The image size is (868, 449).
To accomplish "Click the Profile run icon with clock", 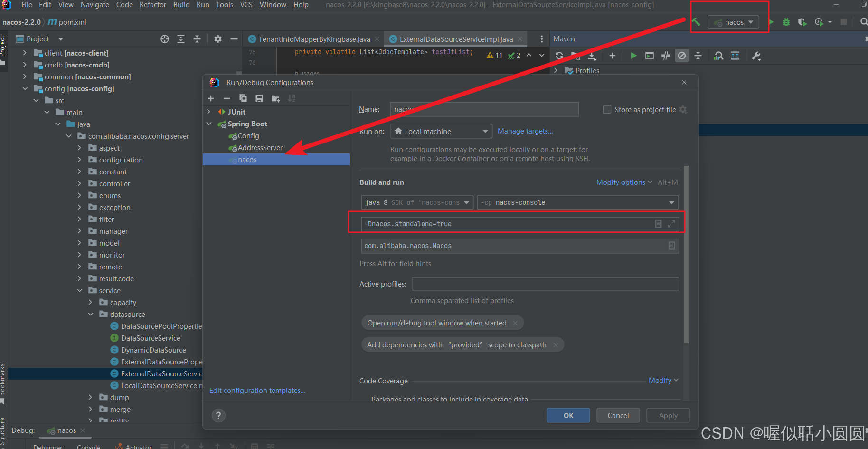I will pyautogui.click(x=819, y=22).
